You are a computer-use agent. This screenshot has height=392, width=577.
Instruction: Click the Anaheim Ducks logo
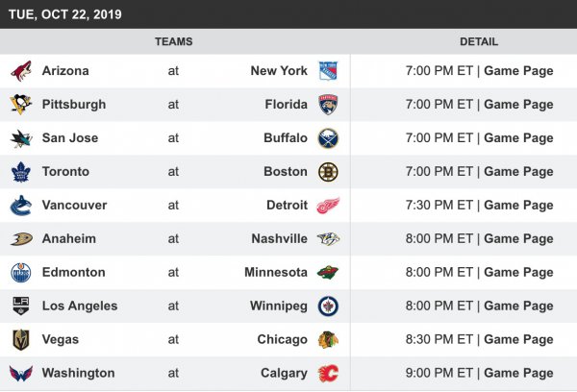[x=21, y=239]
